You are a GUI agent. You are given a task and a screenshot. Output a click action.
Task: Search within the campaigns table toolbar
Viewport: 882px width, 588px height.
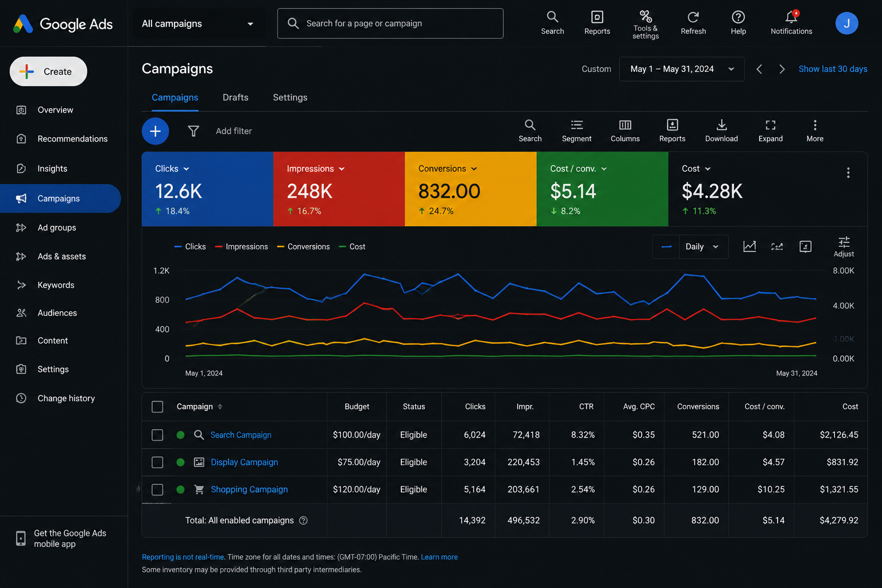[530, 131]
